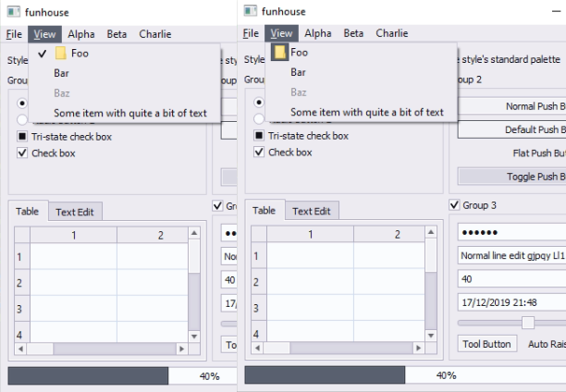
Task: Select first radio button in left window
Action: 22,104
